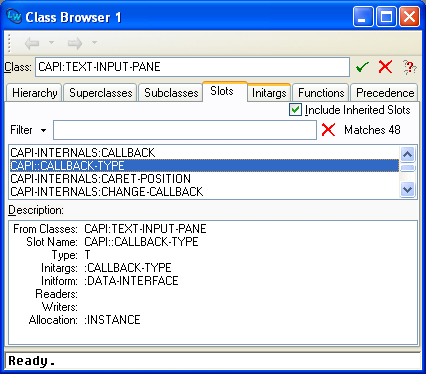Click the From Classes value CAPI:TEXT-INPUT-PANE
The height and width of the screenshot is (374, 426).
click(x=145, y=229)
